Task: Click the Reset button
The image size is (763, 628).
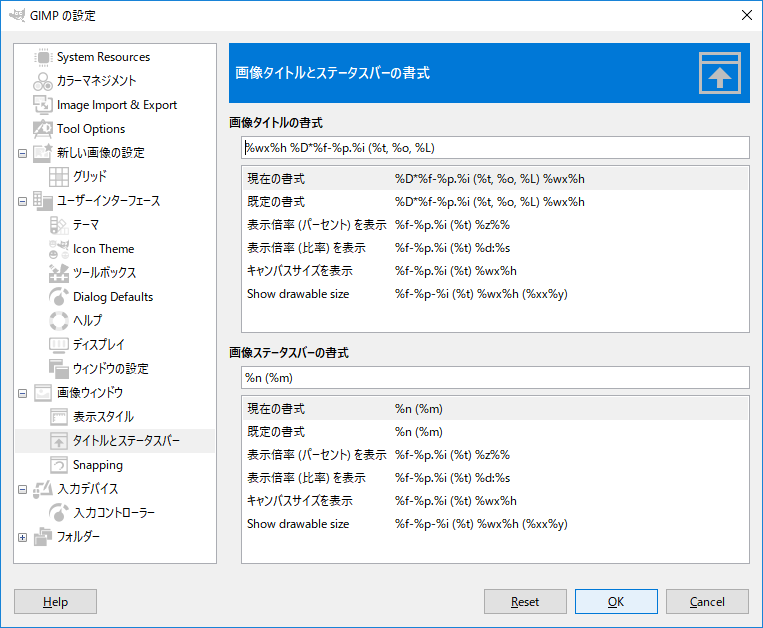Action: (525, 602)
